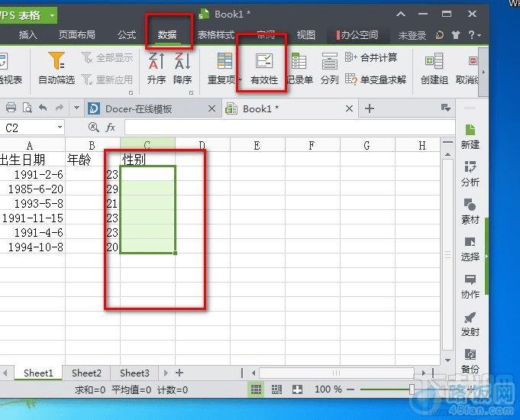Open the 记录单 form icon

299,61
